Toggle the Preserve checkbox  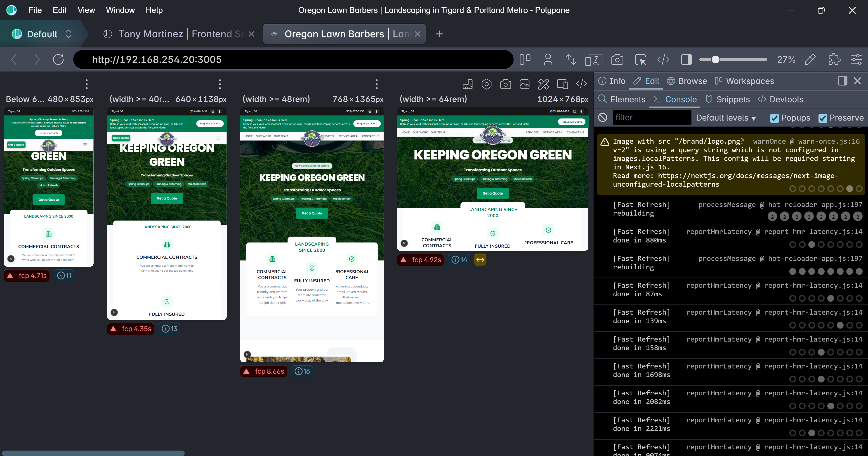tap(823, 118)
